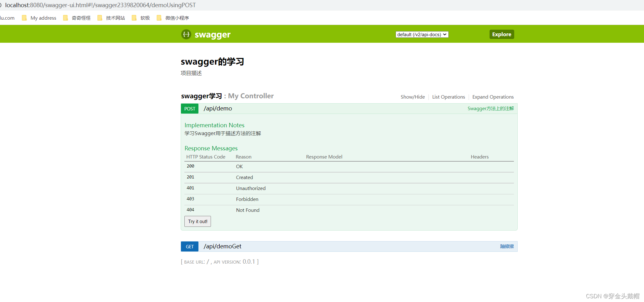The height and width of the screenshot is (302, 644).
Task: Select the My address bookmark label
Action: click(43, 18)
